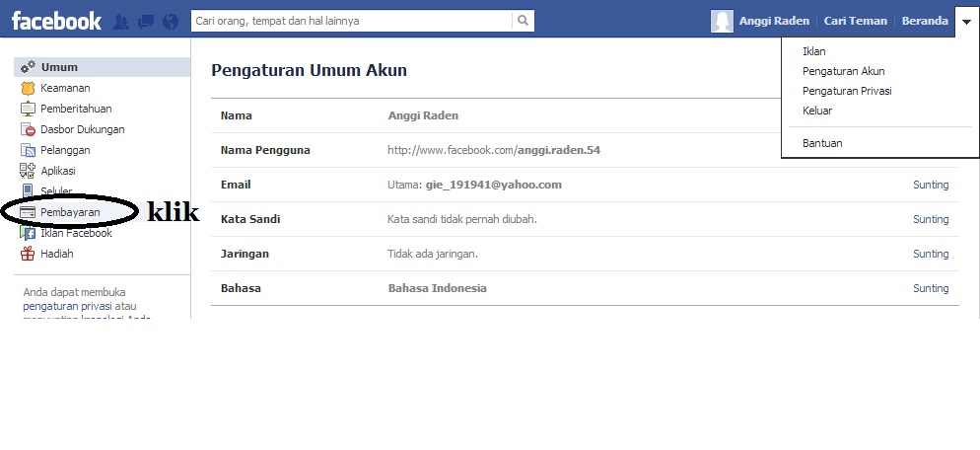Viewport: 980px width, 450px height.
Task: Click the Dasbor Dukungan icon
Action: [x=29, y=129]
